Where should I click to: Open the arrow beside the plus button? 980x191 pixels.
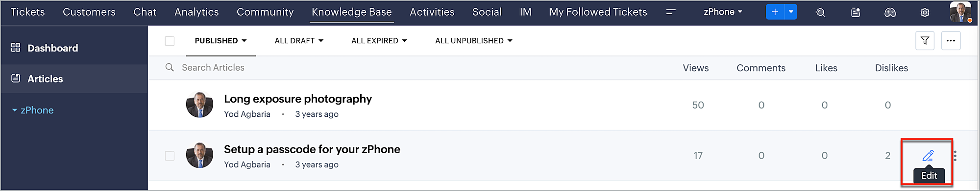791,12
